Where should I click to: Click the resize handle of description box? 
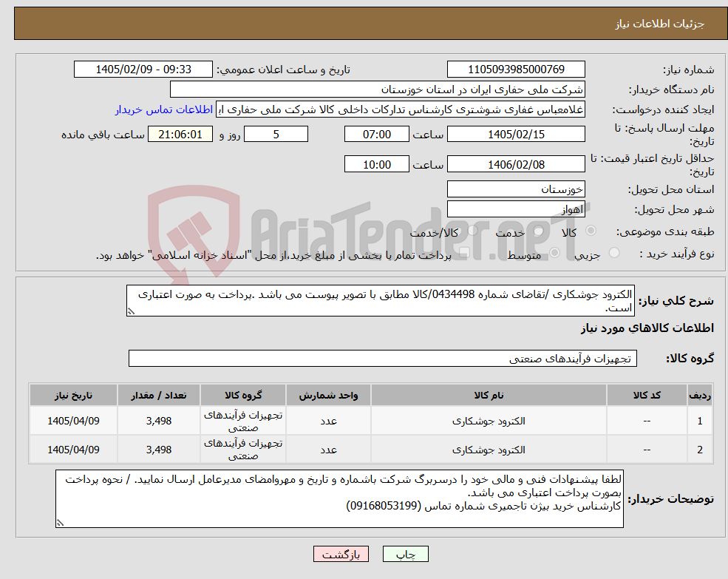[x=131, y=311]
